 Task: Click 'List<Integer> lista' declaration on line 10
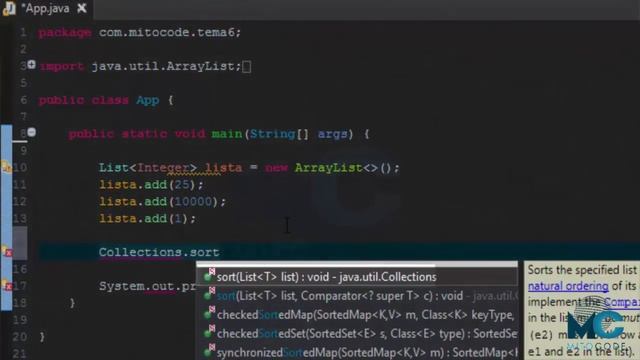[170, 168]
